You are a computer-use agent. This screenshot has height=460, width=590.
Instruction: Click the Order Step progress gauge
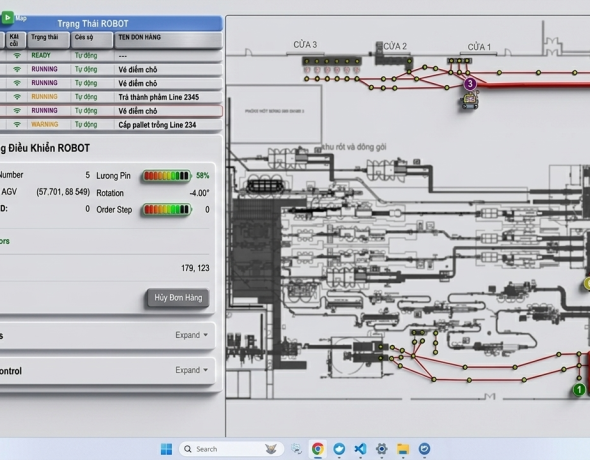pyautogui.click(x=166, y=210)
